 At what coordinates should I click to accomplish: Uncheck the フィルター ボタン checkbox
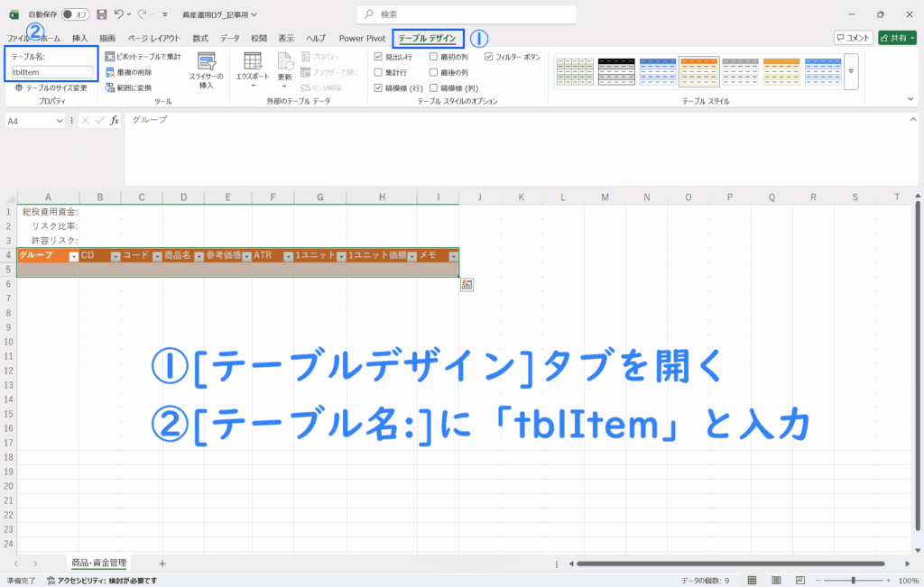489,57
